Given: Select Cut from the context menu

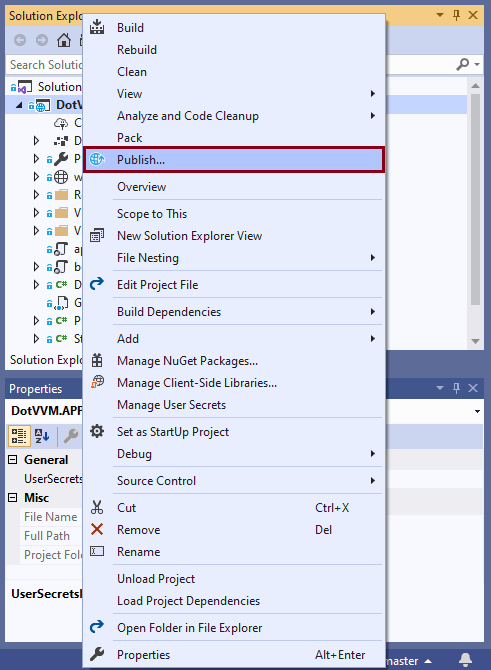Looking at the screenshot, I should pyautogui.click(x=234, y=508).
